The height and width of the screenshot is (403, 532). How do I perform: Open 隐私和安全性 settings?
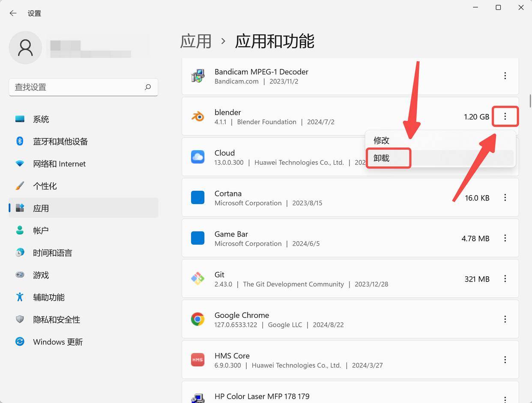coord(84,320)
